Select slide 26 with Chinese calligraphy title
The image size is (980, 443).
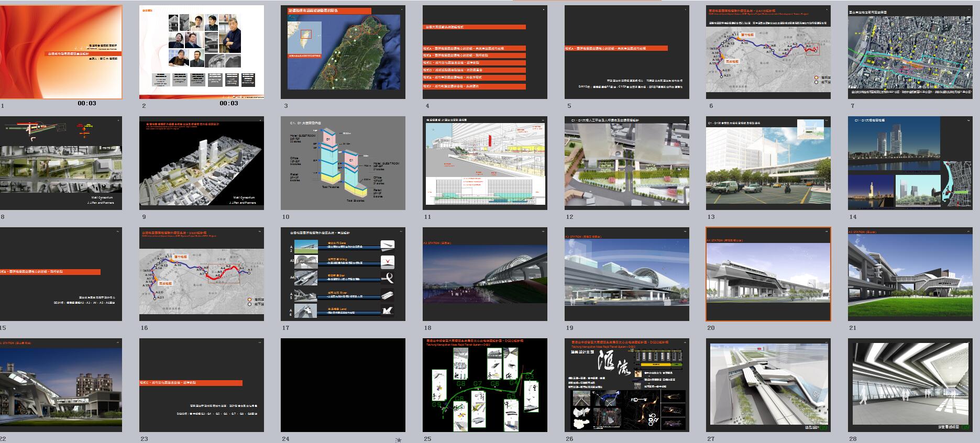(627, 385)
